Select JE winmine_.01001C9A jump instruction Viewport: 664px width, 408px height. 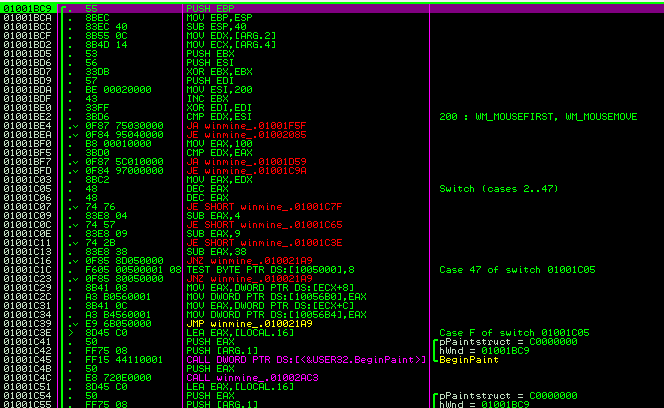246,171
